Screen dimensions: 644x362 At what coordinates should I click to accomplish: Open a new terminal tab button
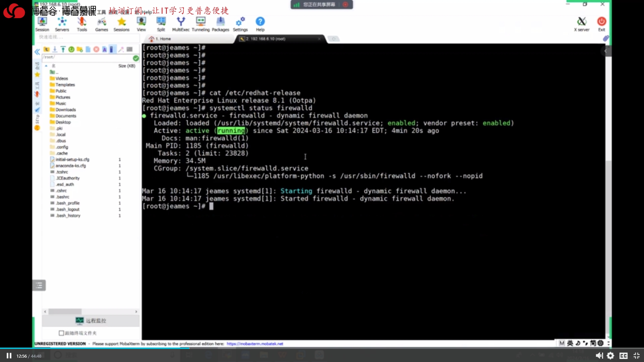(333, 39)
